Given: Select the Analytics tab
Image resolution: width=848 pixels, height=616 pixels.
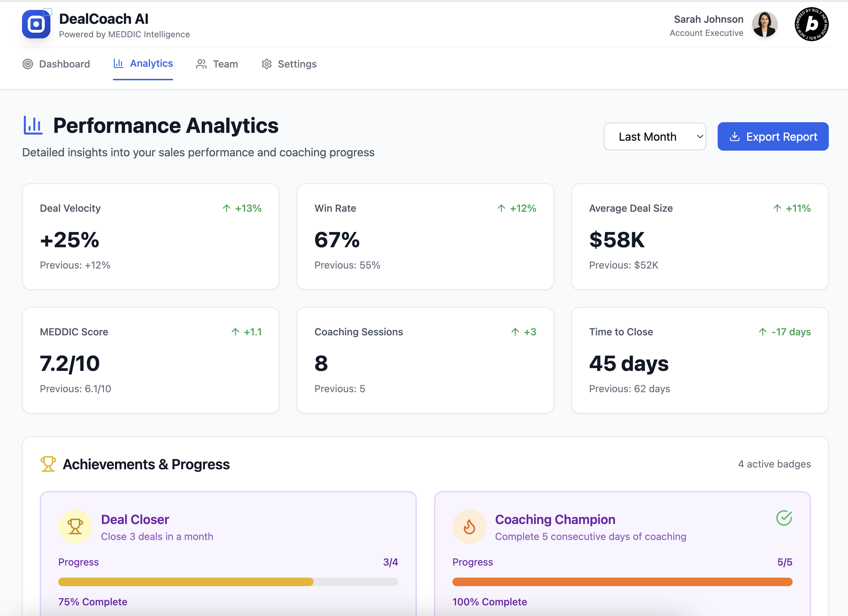Looking at the screenshot, I should (x=143, y=64).
